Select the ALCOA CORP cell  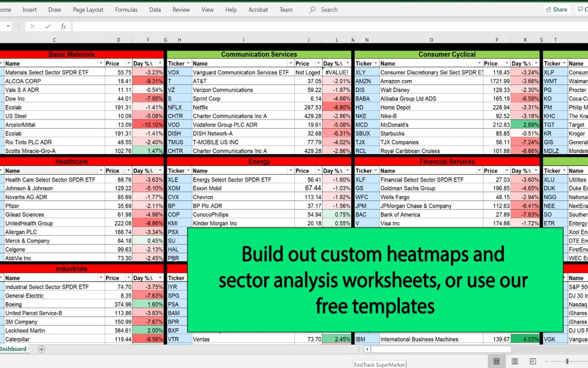(54, 81)
